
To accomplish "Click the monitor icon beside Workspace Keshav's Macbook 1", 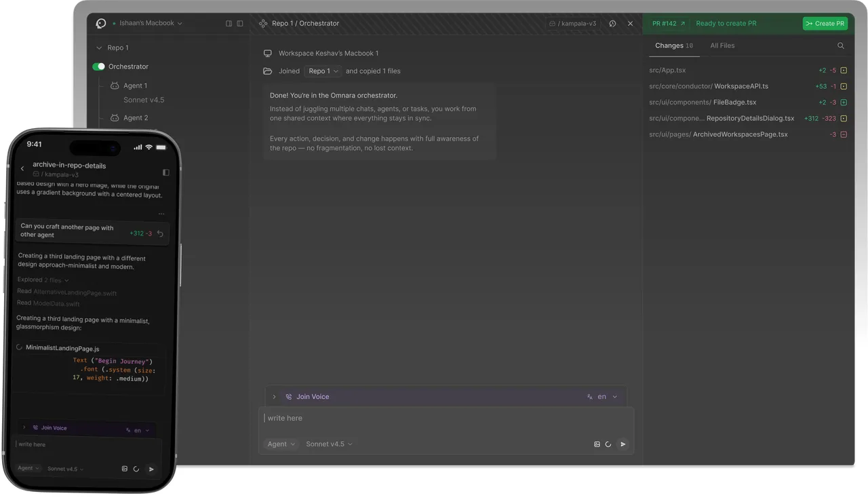I will (x=268, y=53).
